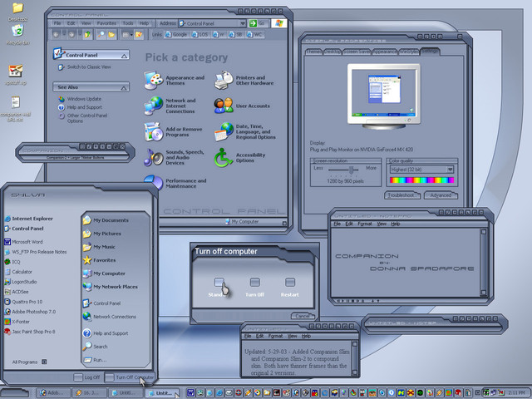Open the Color quality combo box

pos(422,170)
